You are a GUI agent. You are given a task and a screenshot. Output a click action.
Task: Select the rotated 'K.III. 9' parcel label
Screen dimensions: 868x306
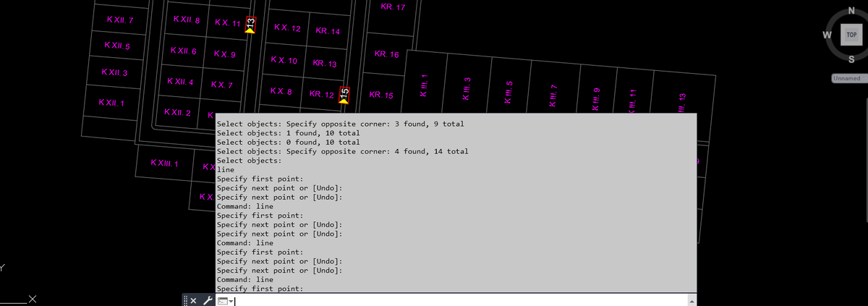tap(595, 98)
